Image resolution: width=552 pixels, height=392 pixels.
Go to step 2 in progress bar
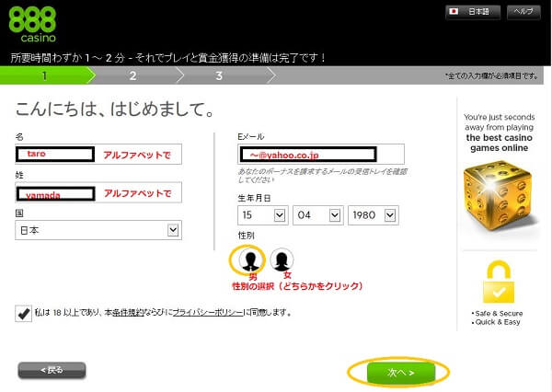132,75
